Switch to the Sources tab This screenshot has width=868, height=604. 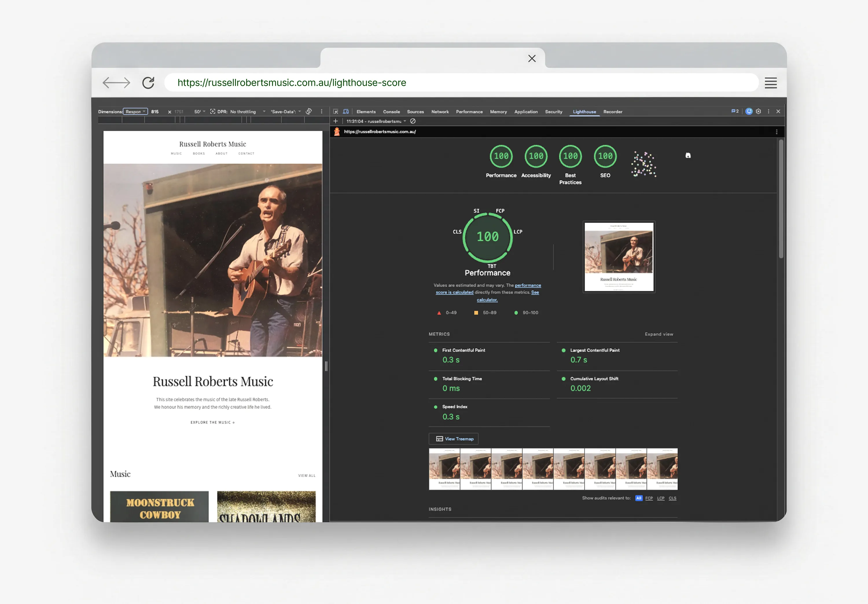[x=415, y=112]
